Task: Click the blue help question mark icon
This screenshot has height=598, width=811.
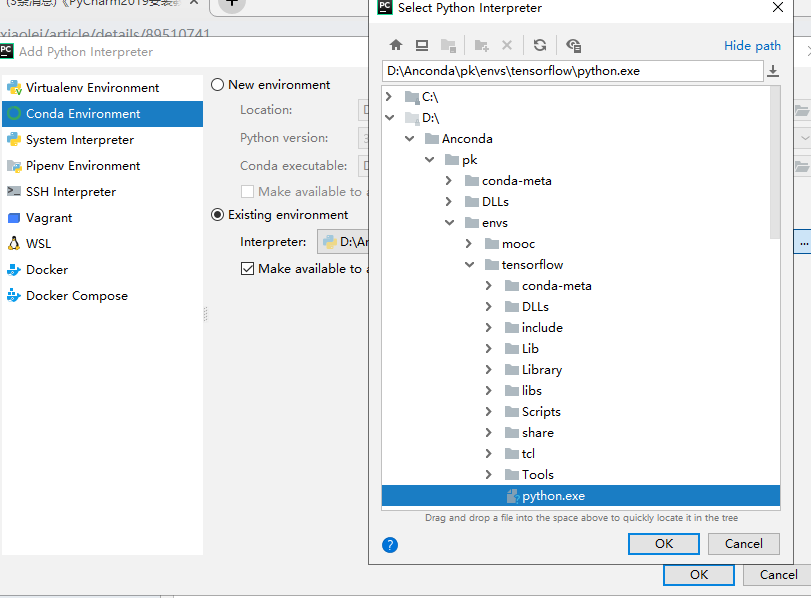Action: point(390,545)
